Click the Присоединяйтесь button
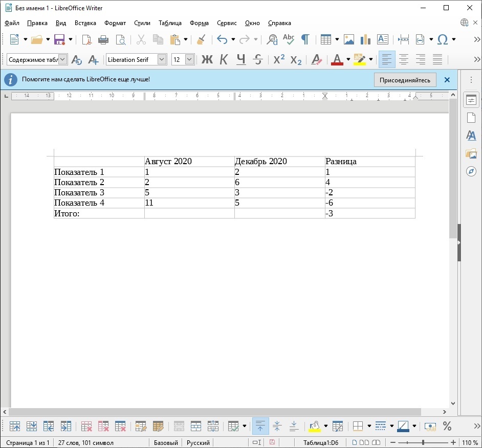Viewport: 482px width, 448px height. pos(405,80)
